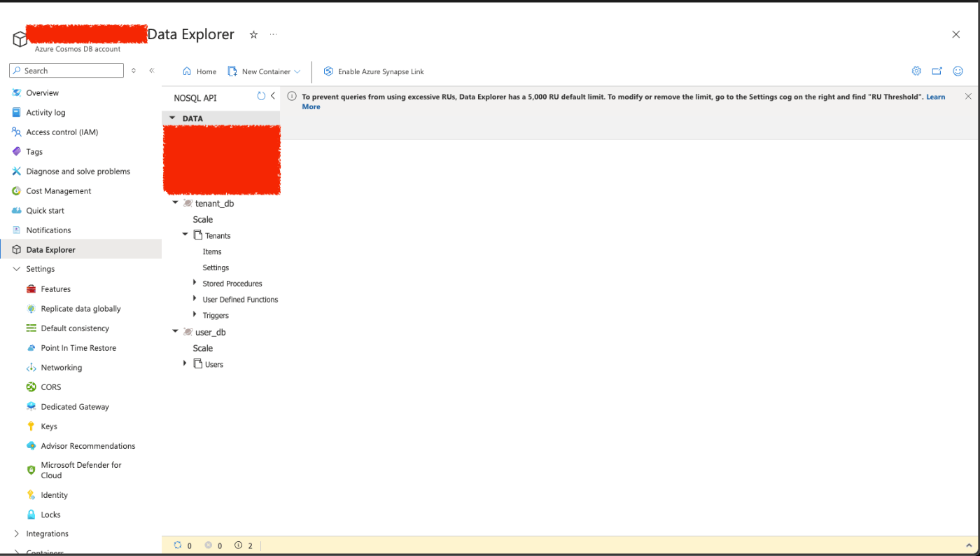980x556 pixels.
Task: Select tenant_db database name
Action: point(214,204)
